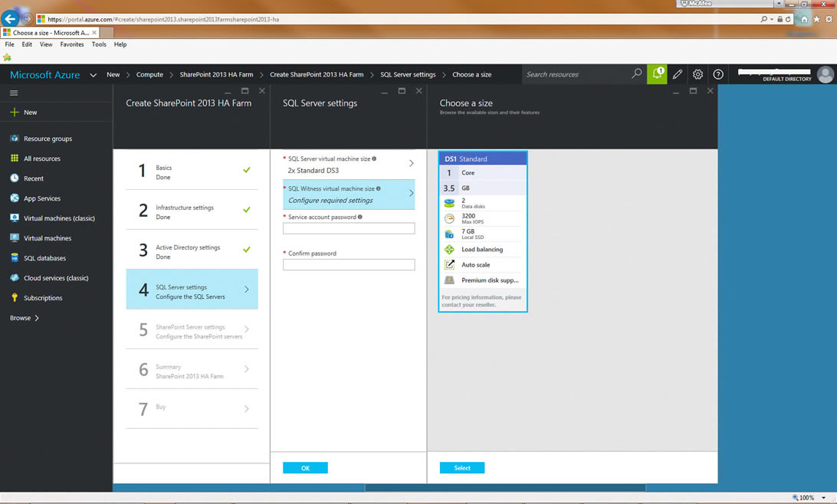Open the Tools menu
This screenshot has width=837, height=504.
tap(99, 44)
